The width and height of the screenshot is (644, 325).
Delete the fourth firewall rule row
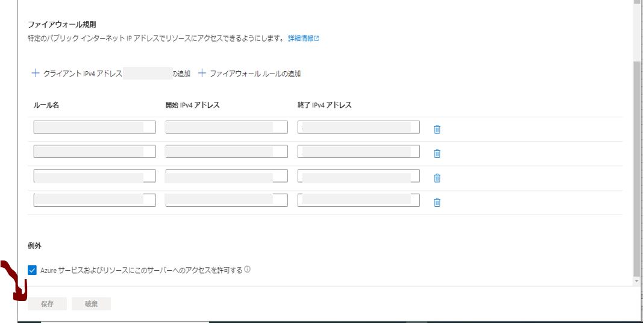[437, 202]
